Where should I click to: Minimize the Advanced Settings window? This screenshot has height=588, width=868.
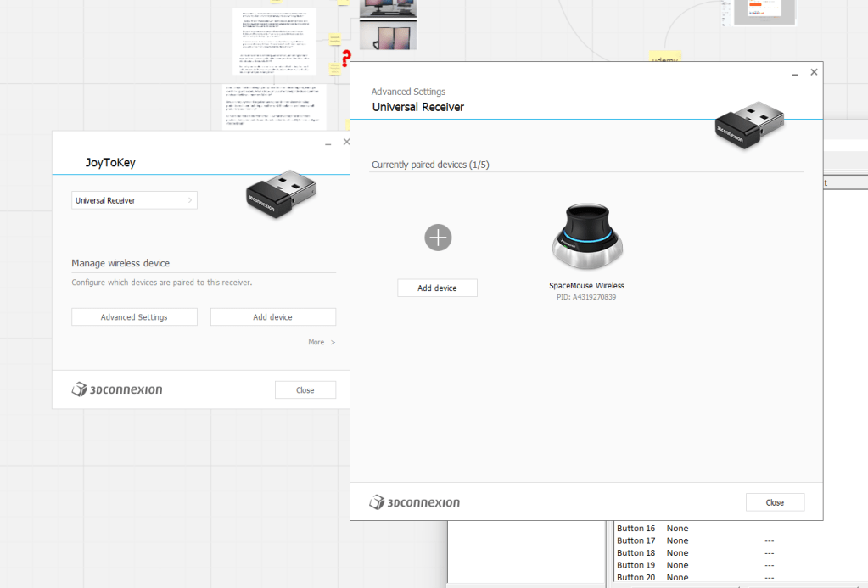click(x=796, y=72)
